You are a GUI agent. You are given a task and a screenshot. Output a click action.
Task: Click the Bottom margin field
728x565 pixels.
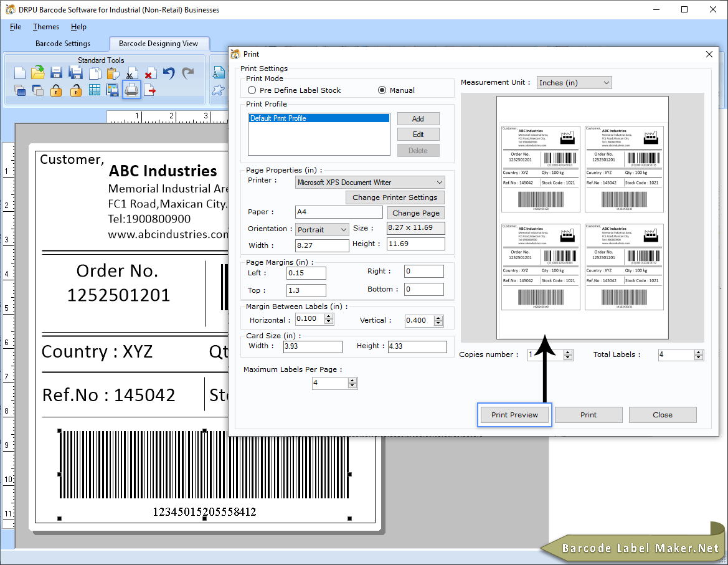tap(423, 289)
